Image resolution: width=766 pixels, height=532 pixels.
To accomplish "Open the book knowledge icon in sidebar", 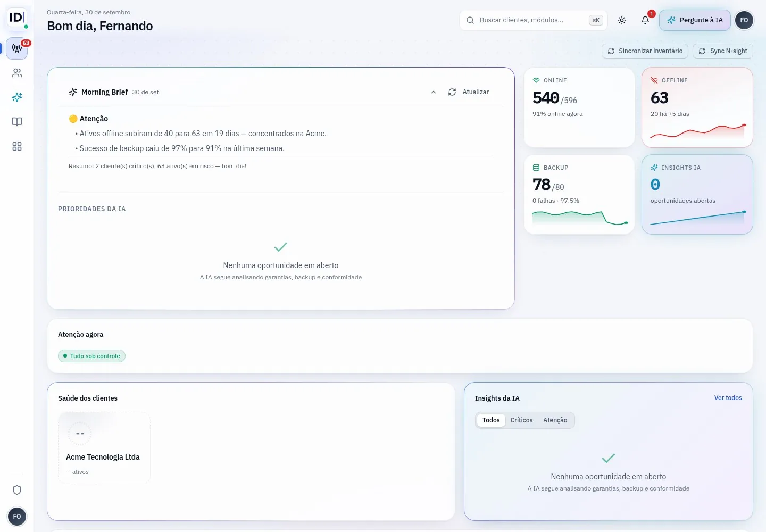I will [x=17, y=122].
